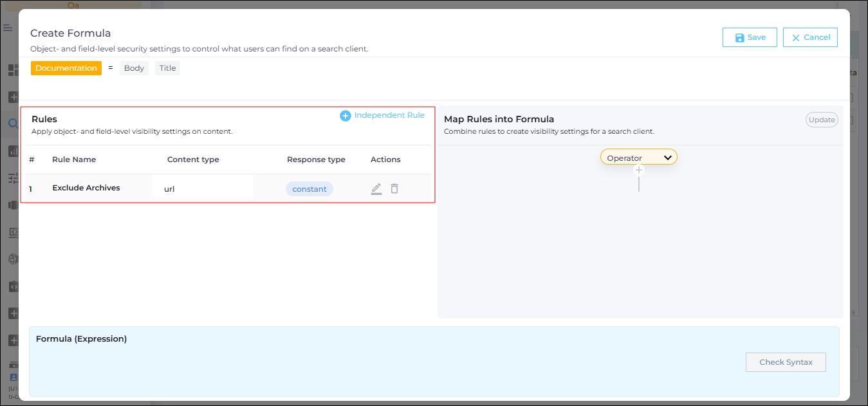Image resolution: width=868 pixels, height=406 pixels.
Task: Click the constant response type badge
Action: coord(309,189)
